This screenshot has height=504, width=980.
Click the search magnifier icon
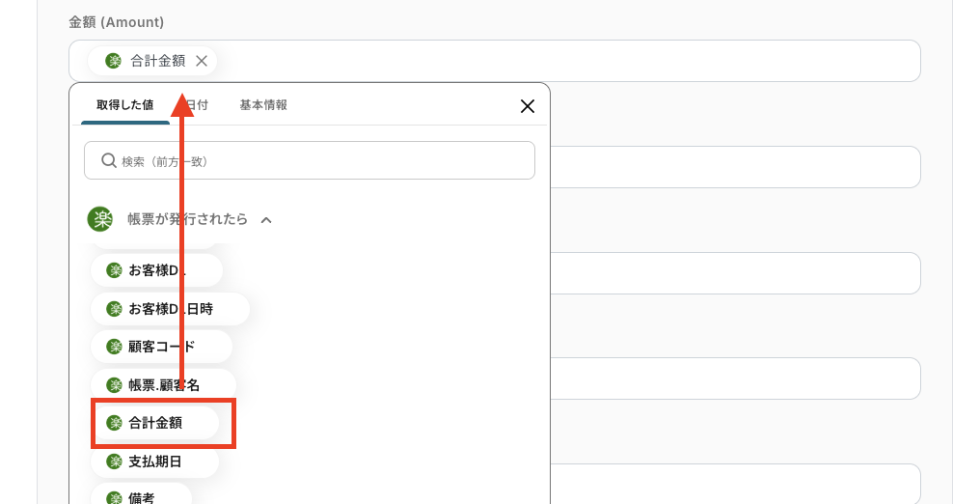[109, 160]
